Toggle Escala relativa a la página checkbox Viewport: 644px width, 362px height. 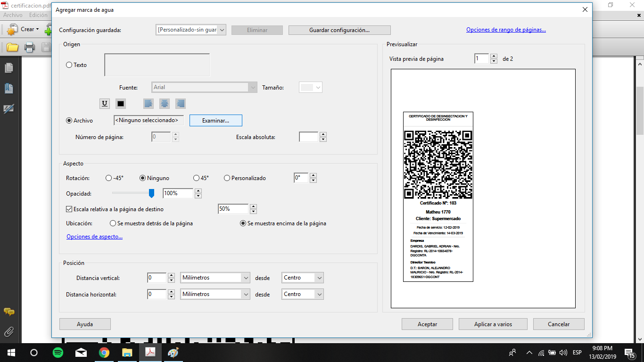click(69, 209)
